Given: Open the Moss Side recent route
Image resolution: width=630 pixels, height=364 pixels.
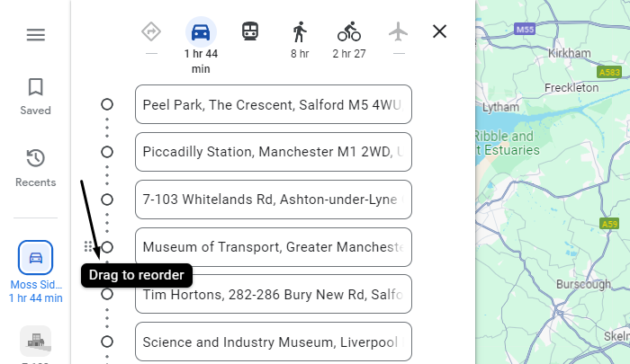Looking at the screenshot, I should [x=35, y=272].
